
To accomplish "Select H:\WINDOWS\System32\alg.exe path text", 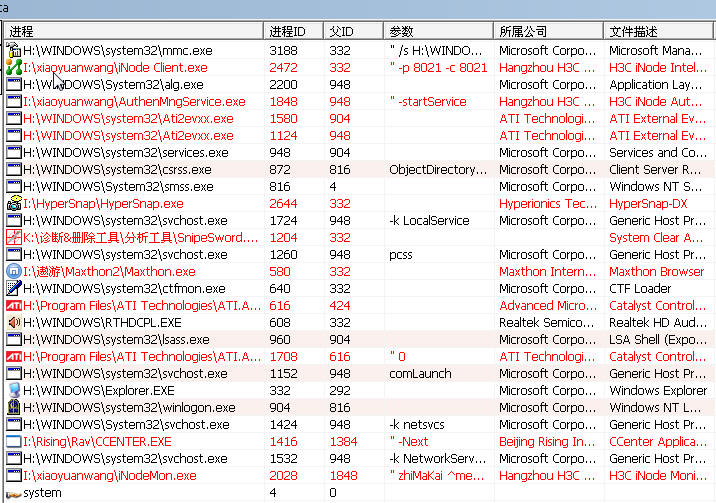I will point(113,84).
